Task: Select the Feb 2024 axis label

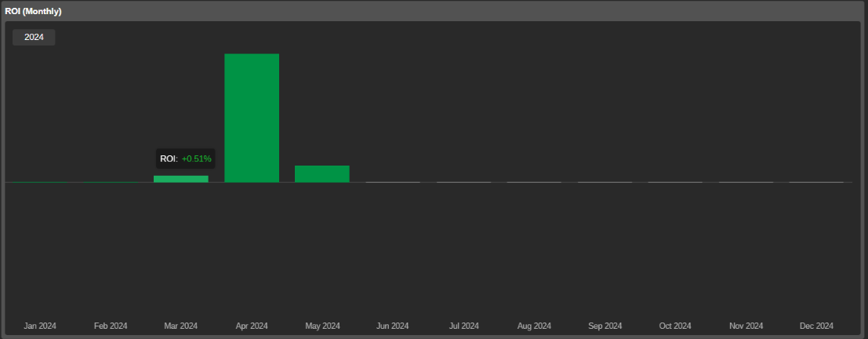Action: (111, 326)
